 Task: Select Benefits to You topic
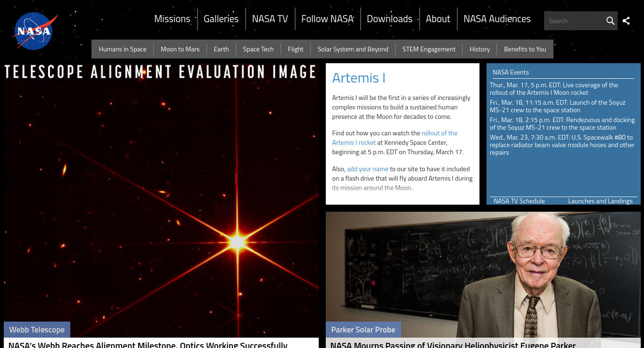tap(525, 49)
